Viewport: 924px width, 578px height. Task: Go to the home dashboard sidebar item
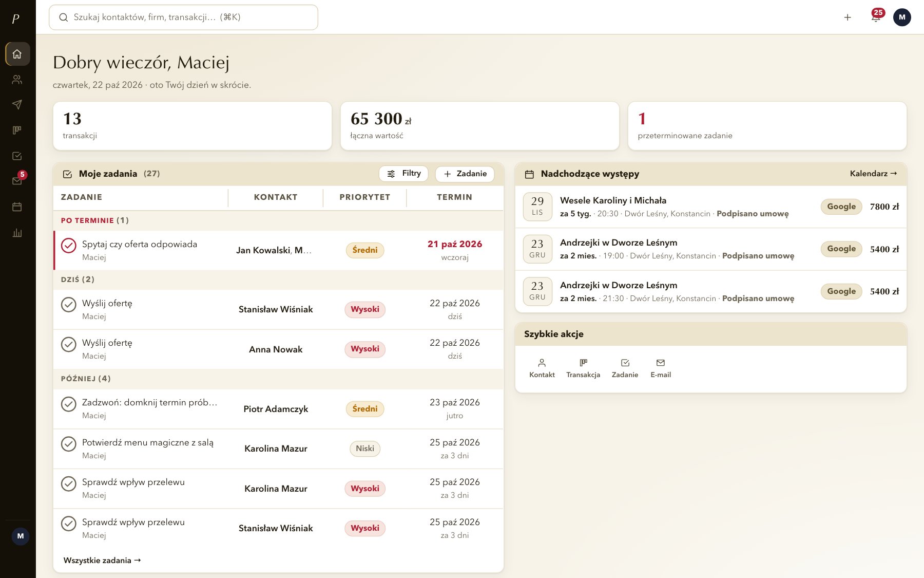pyautogui.click(x=17, y=53)
